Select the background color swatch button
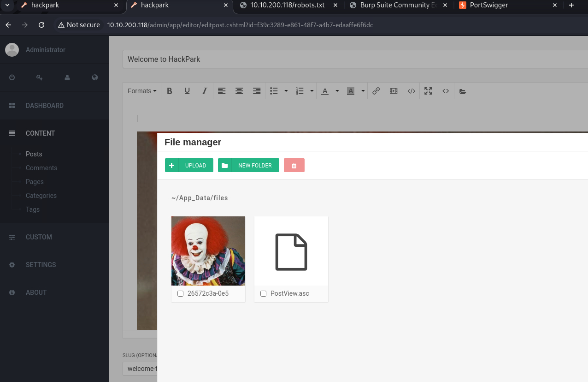 (x=350, y=91)
